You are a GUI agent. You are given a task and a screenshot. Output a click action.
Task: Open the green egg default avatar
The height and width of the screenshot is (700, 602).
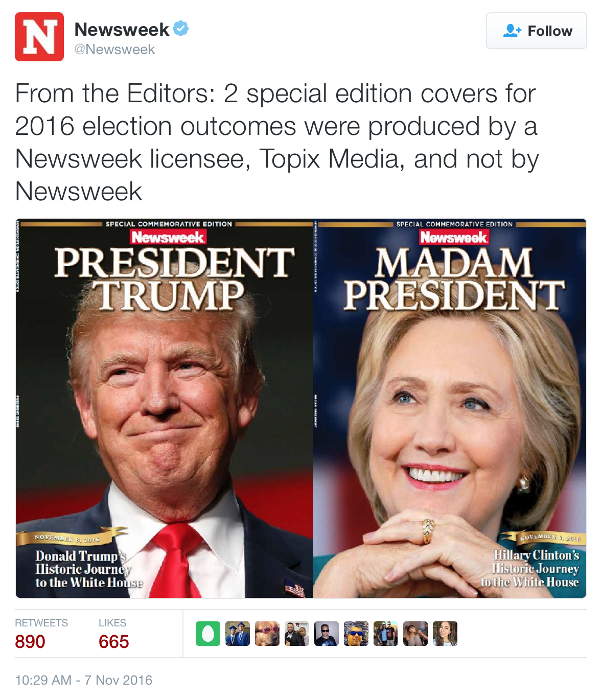coord(208,634)
